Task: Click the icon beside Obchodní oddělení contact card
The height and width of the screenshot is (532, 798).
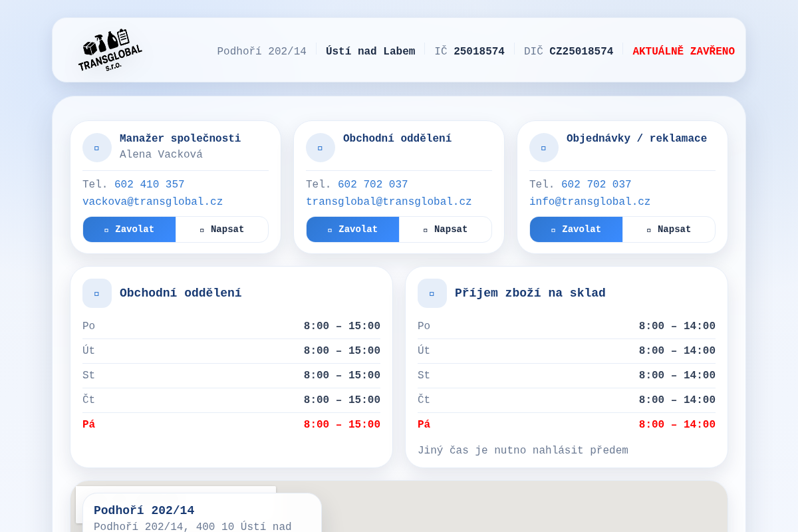Action: (x=321, y=148)
